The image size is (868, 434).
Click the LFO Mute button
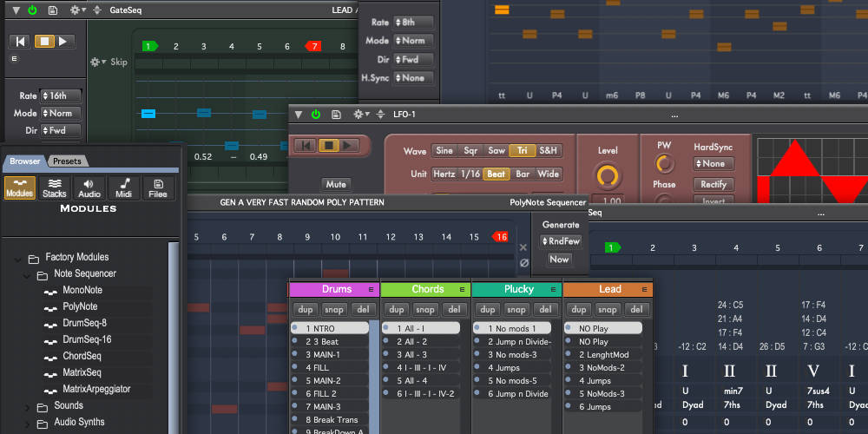(334, 184)
